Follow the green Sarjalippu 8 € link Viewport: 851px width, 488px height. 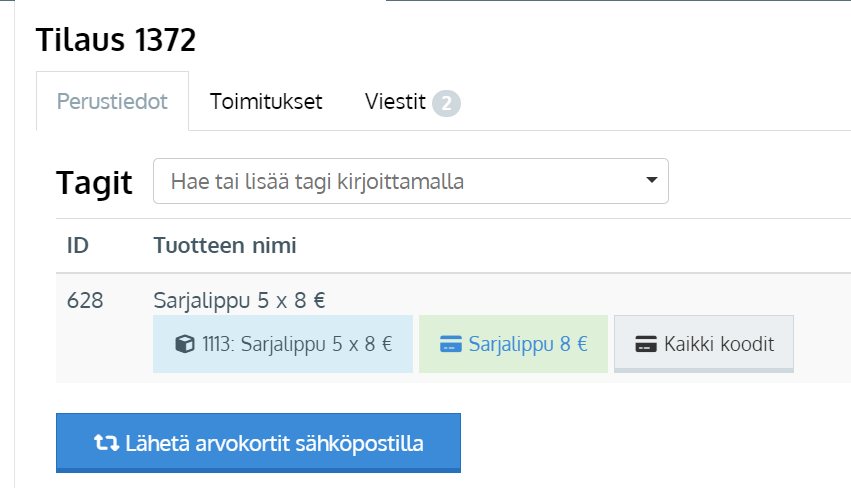coord(513,344)
